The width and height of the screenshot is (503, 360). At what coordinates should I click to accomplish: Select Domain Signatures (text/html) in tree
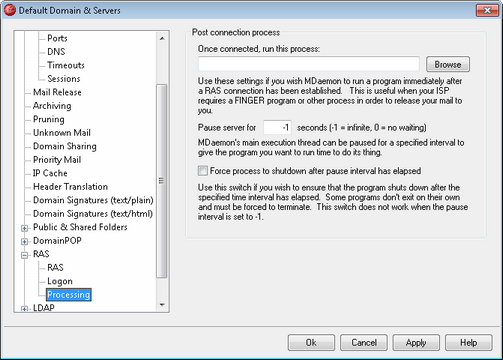tap(93, 214)
